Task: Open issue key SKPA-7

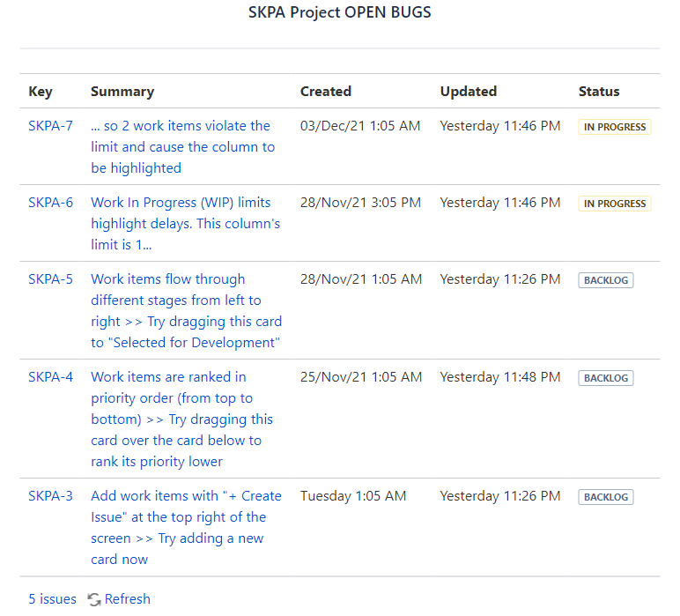Action: click(x=51, y=126)
